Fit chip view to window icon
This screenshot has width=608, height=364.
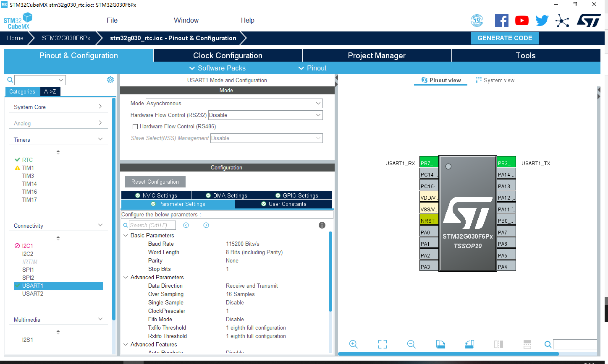[383, 344]
